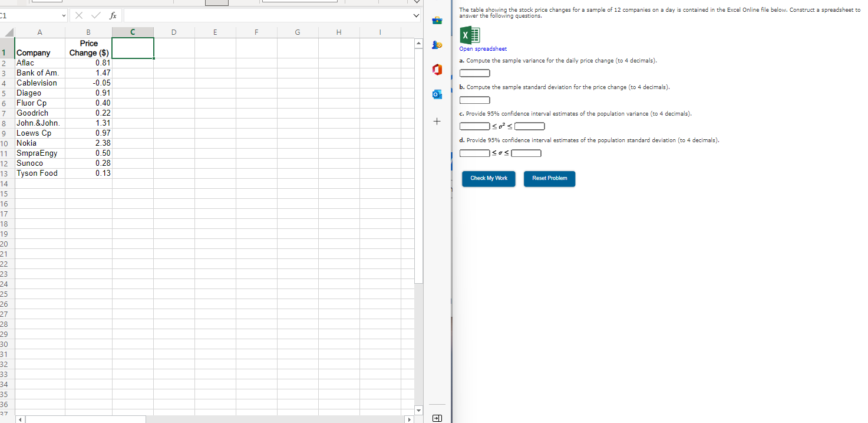Select column H header
The height and width of the screenshot is (423, 868).
339,32
